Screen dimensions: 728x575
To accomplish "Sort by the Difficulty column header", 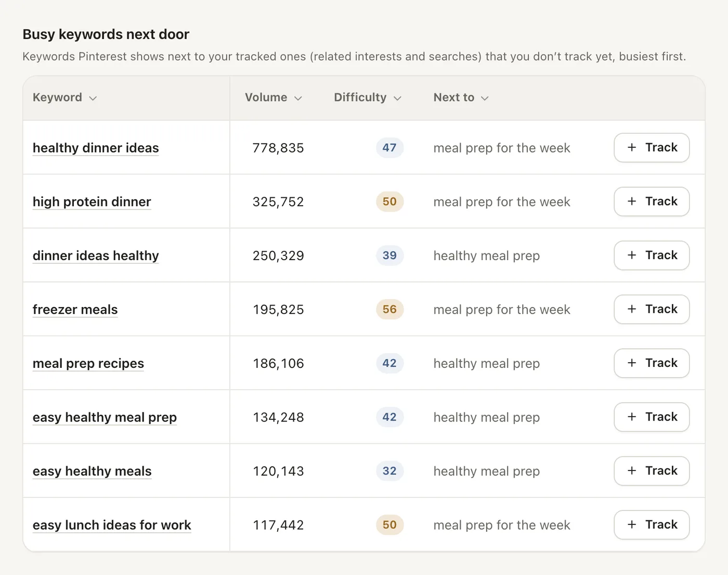I will [368, 98].
